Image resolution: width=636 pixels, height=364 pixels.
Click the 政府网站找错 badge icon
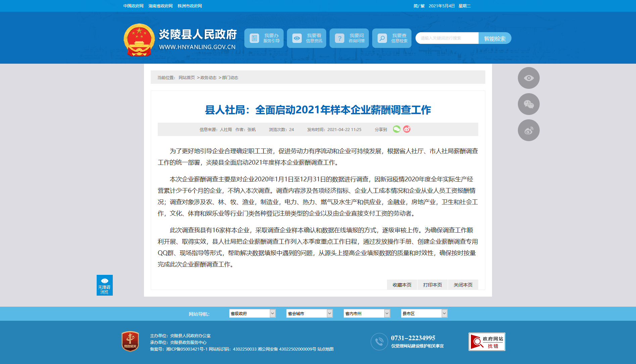487,342
